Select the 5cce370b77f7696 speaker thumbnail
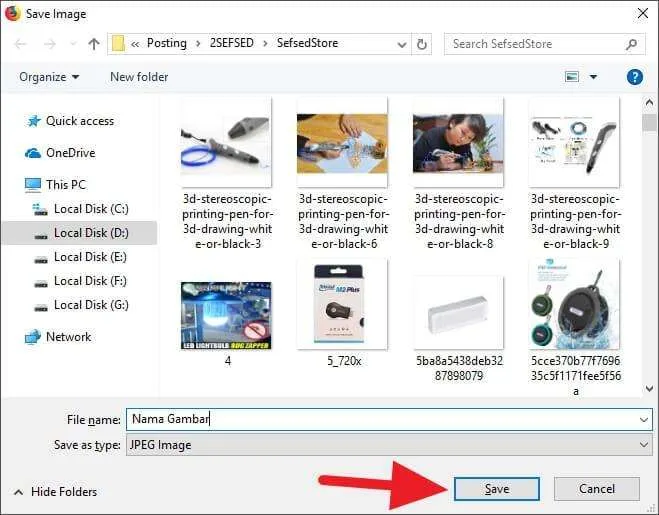This screenshot has height=515, width=659. pos(574,304)
